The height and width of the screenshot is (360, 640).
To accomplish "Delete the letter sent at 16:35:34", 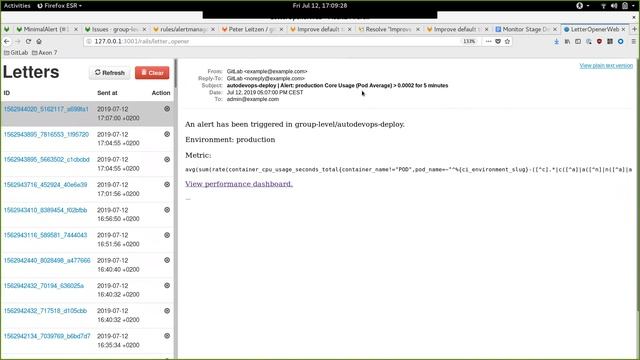I will click(x=167, y=336).
